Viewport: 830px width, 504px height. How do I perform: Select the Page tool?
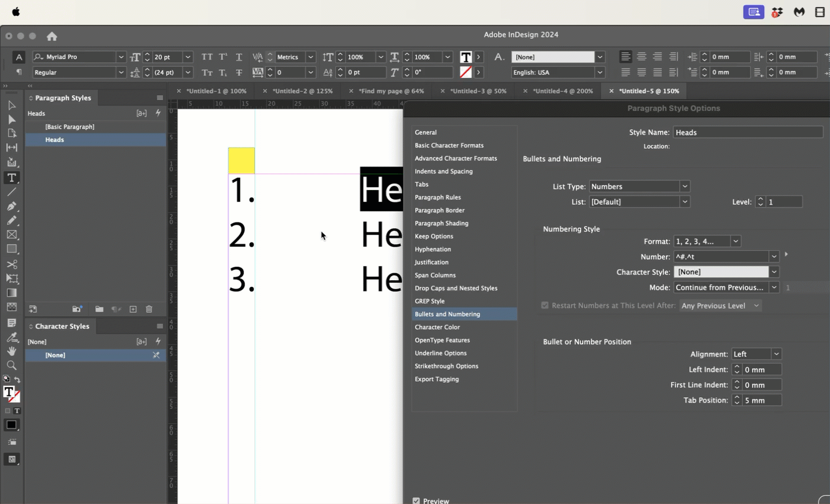pos(11,134)
